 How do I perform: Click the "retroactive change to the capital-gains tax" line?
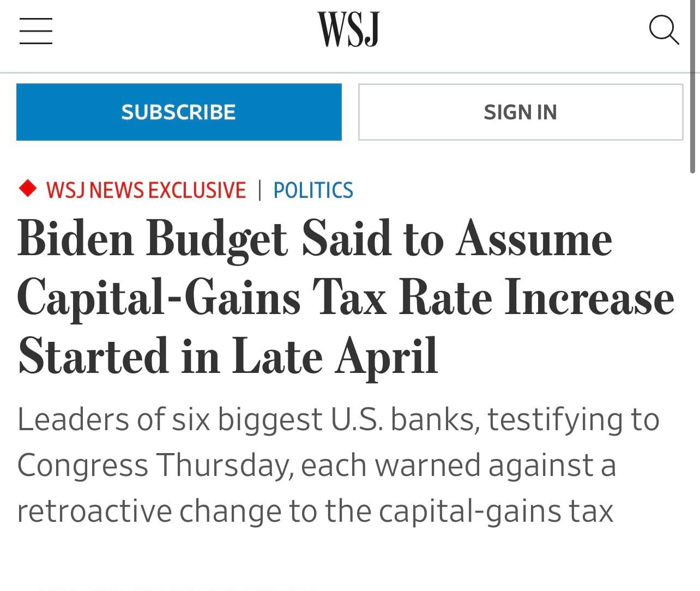click(x=315, y=511)
